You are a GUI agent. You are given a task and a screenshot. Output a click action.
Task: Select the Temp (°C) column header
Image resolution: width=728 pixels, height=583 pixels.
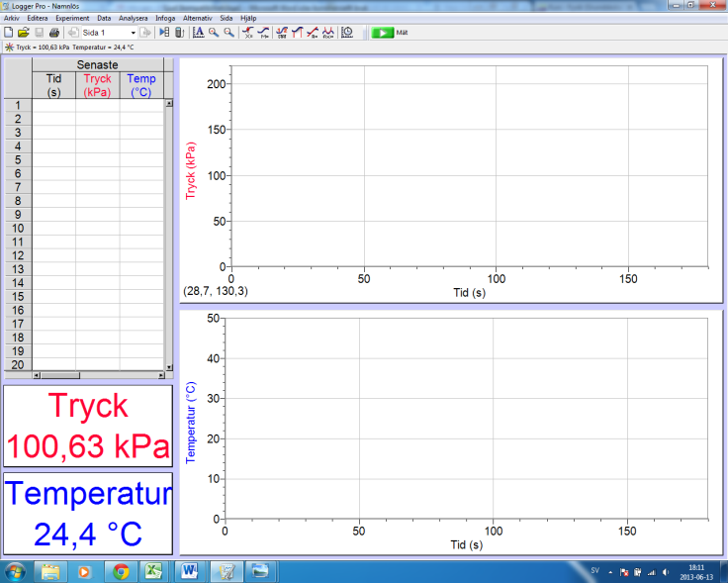click(x=141, y=85)
